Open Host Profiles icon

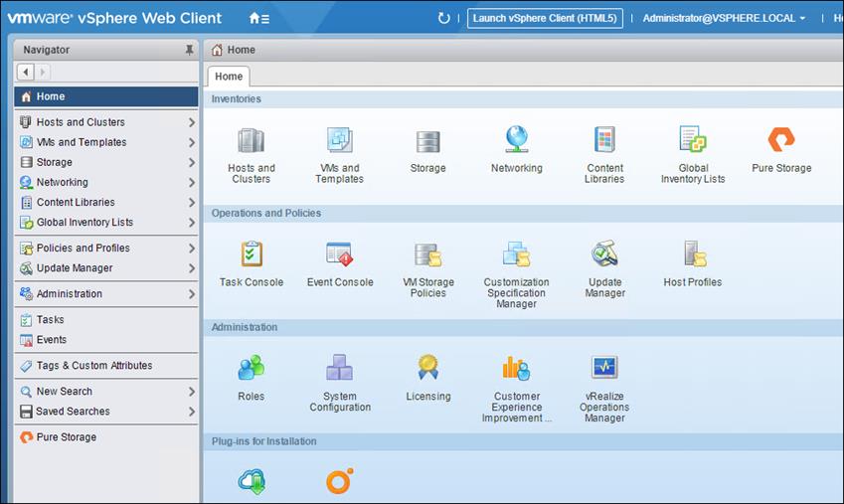click(x=695, y=253)
